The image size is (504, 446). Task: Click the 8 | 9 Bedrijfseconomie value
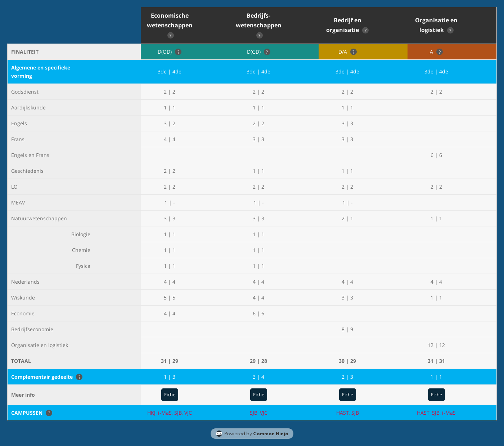(x=347, y=329)
